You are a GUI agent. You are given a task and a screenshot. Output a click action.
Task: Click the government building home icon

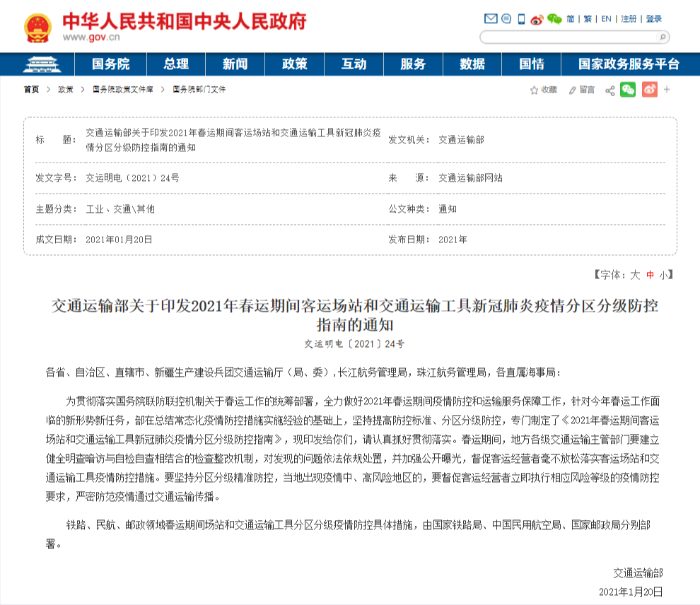coord(42,64)
